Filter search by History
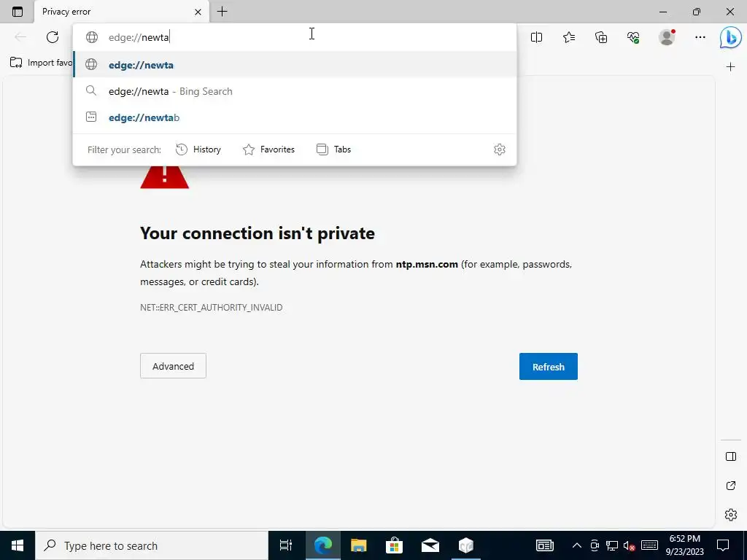The image size is (747, 560). 198,149
